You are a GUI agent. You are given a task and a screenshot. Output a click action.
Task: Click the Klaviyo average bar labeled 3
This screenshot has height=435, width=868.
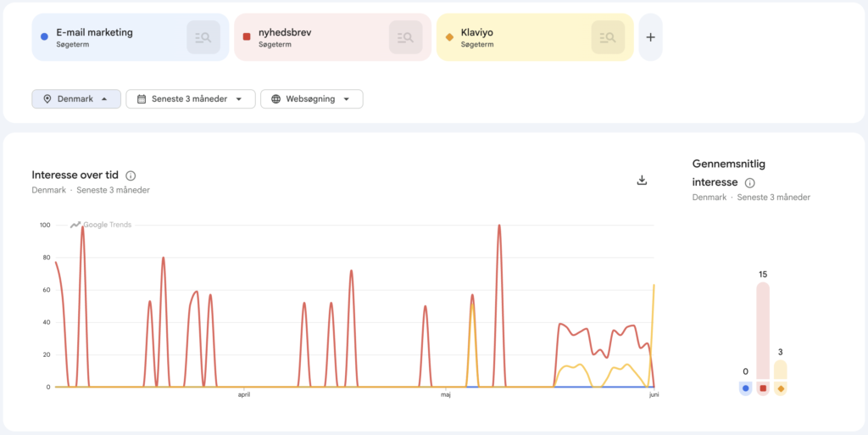[x=781, y=370]
